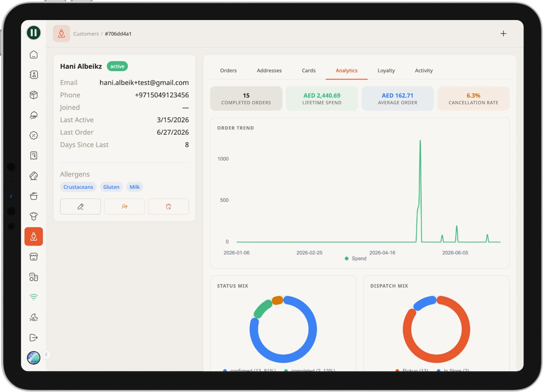Open the percent discount badge sidebar icon
The height and width of the screenshot is (392, 543).
34,135
